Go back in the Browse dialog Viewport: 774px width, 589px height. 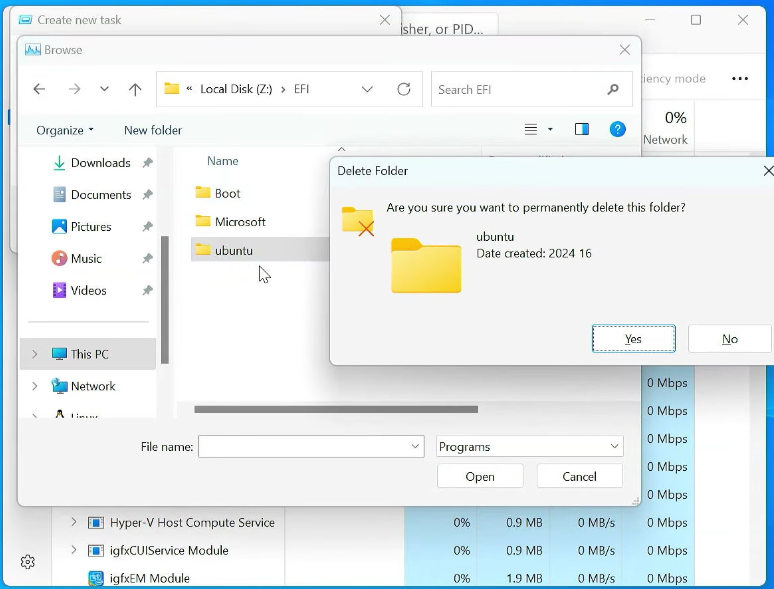(39, 89)
